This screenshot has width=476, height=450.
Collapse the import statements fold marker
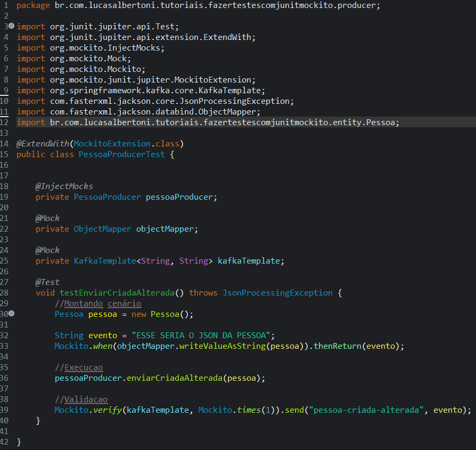pos(12,26)
